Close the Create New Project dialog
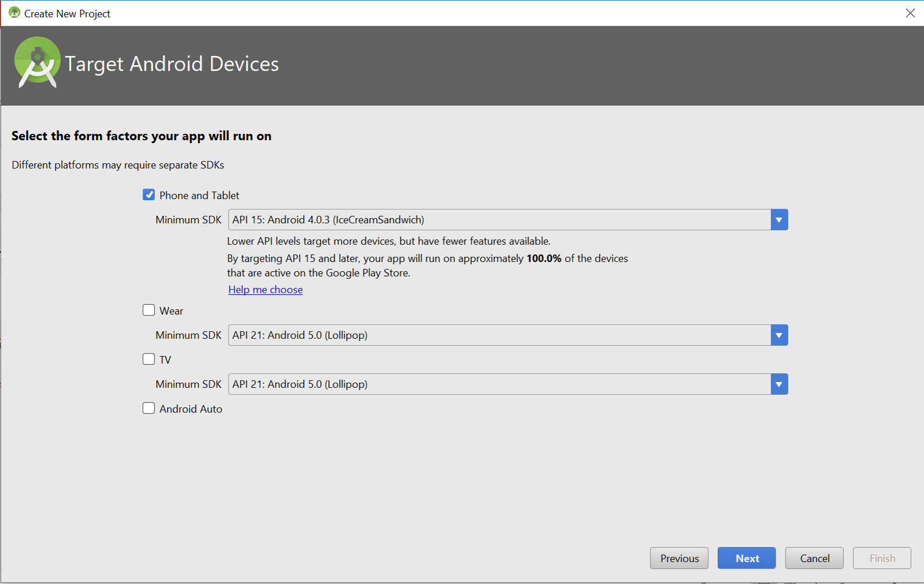The width and height of the screenshot is (924, 584). click(910, 13)
